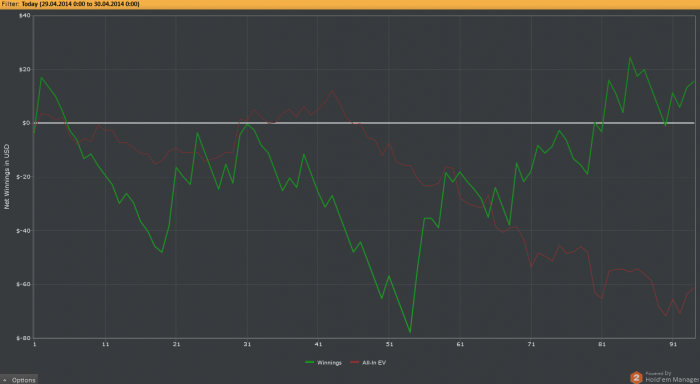Image resolution: width=700 pixels, height=384 pixels.
Task: Click the Options arrow icon
Action: point(5,380)
